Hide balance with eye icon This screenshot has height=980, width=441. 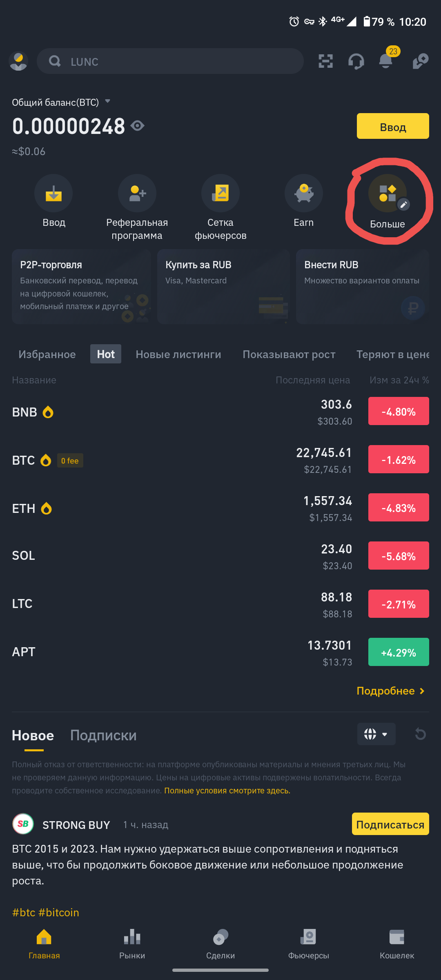(x=138, y=125)
